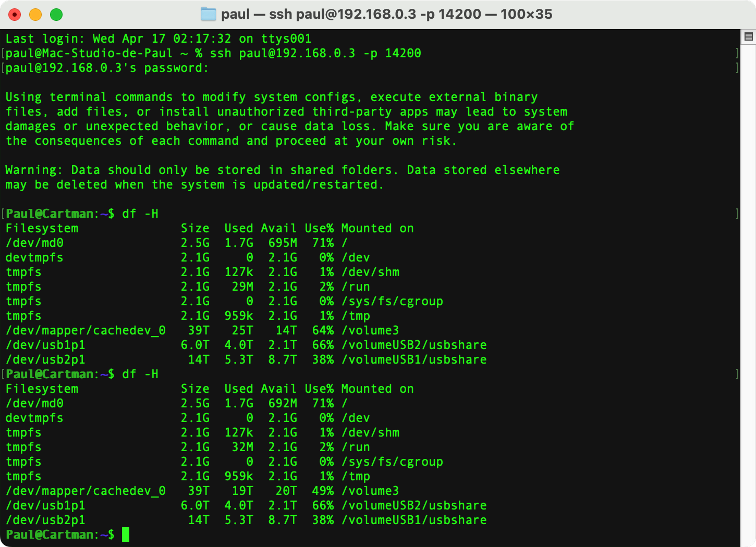756x547 pixels.
Task: Click the right bracket mark beside second df -H
Action: click(x=737, y=374)
